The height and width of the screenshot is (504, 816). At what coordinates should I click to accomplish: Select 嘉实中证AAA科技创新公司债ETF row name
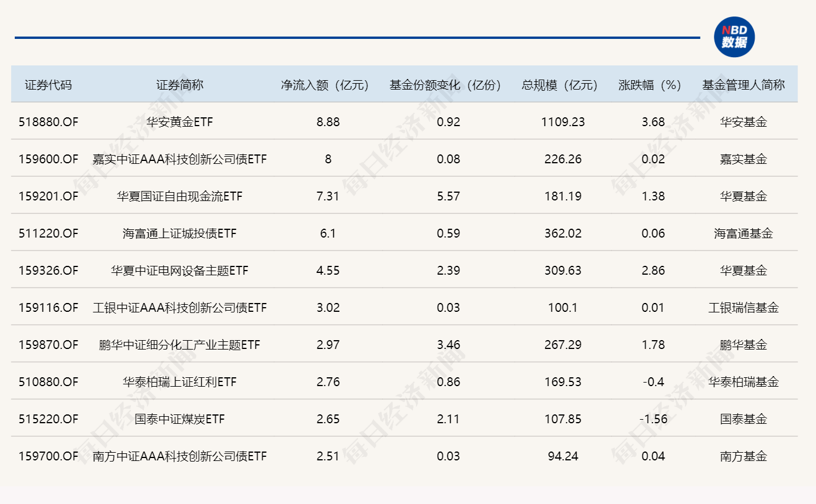pos(179,159)
